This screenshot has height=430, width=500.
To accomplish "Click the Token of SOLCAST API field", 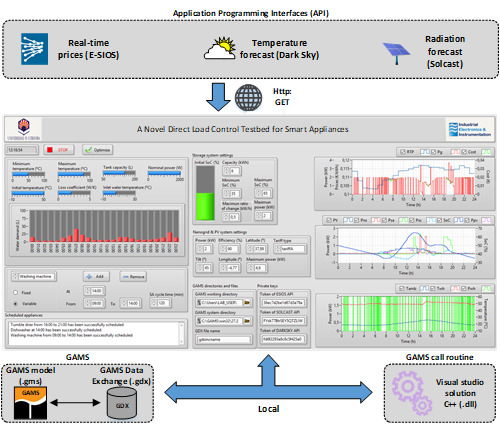I will (283, 321).
